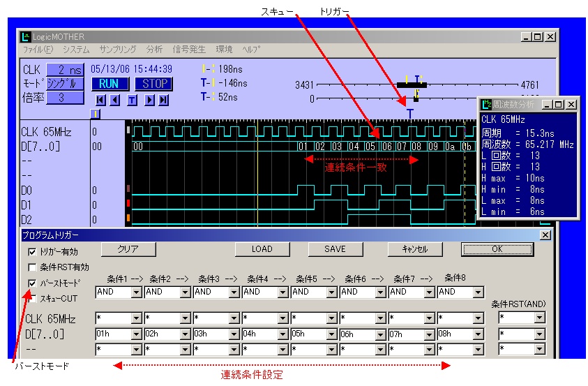588x386 pixels.
Task: Step back one with the left arrow button
Action: tap(115, 100)
